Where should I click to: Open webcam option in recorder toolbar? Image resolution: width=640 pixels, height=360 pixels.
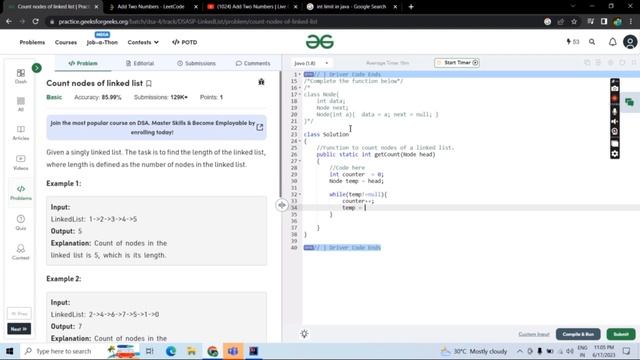click(x=615, y=131)
